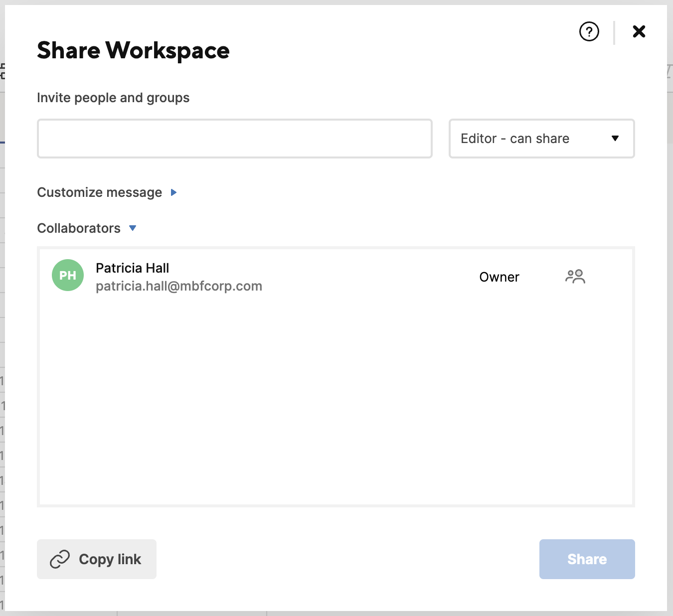Click the blue triangle beside Collaborators

[x=133, y=228]
